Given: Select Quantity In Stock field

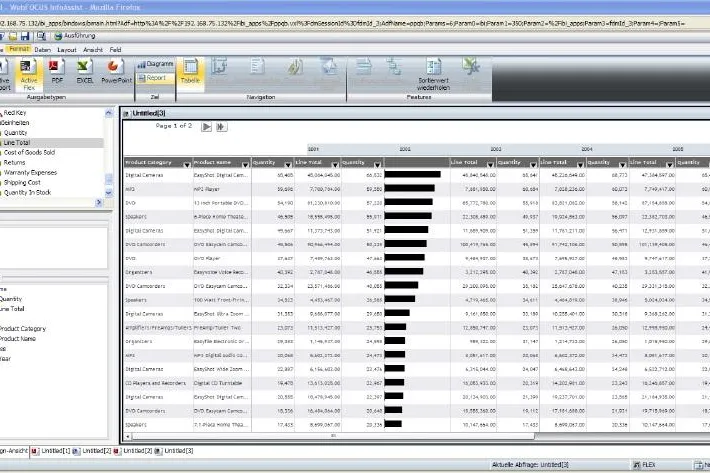Looking at the screenshot, I should pos(27,192).
